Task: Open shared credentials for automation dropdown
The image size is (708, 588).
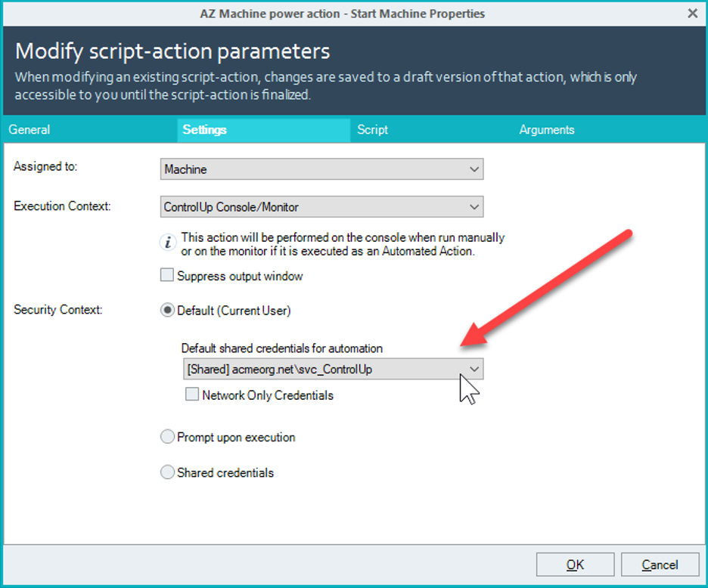Action: point(334,369)
